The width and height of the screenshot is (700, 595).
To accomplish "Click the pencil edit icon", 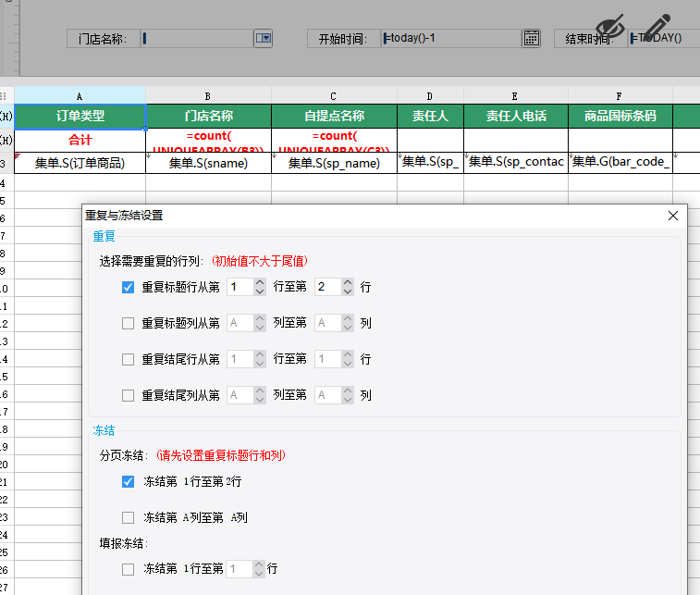I will click(x=656, y=27).
